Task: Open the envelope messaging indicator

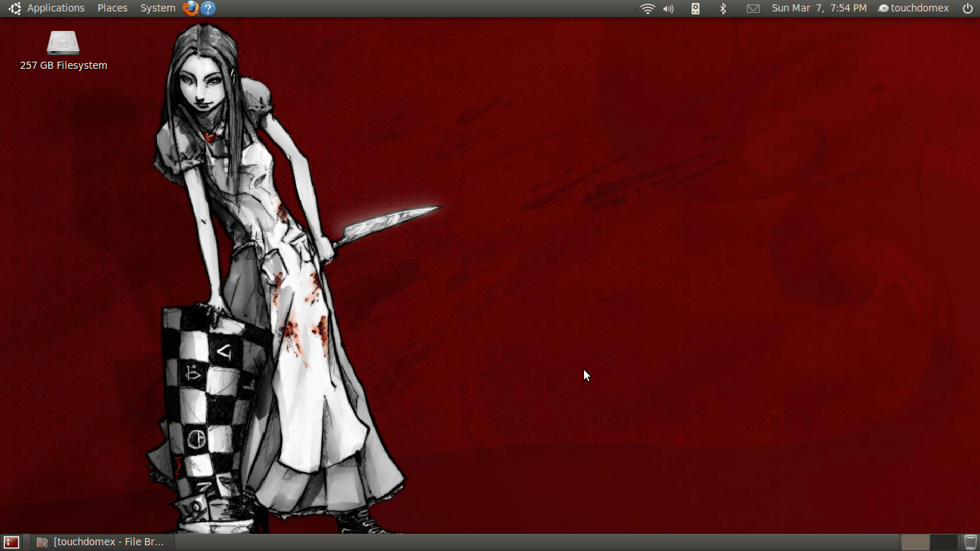Action: tap(753, 9)
